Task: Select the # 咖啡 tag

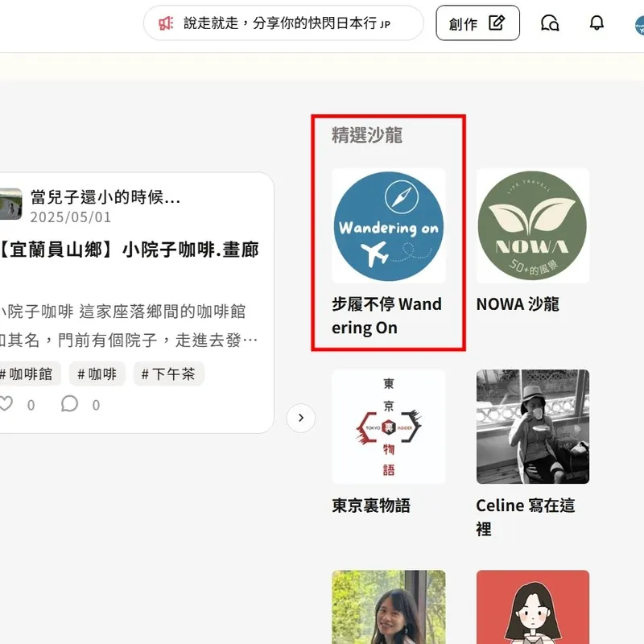Action: (x=97, y=374)
